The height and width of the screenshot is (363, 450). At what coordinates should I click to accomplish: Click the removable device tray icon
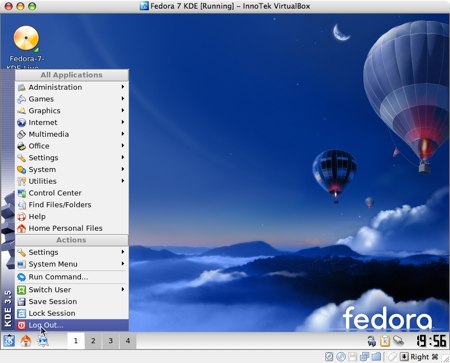pyautogui.click(x=398, y=341)
